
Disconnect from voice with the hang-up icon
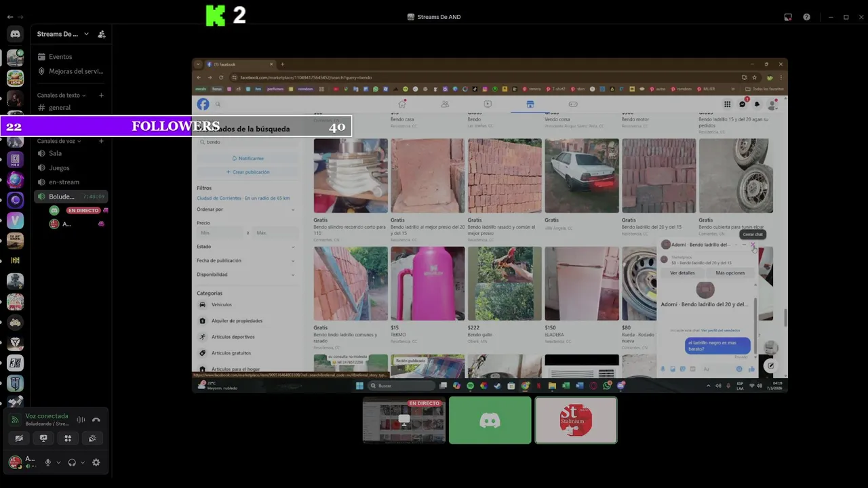[96, 420]
